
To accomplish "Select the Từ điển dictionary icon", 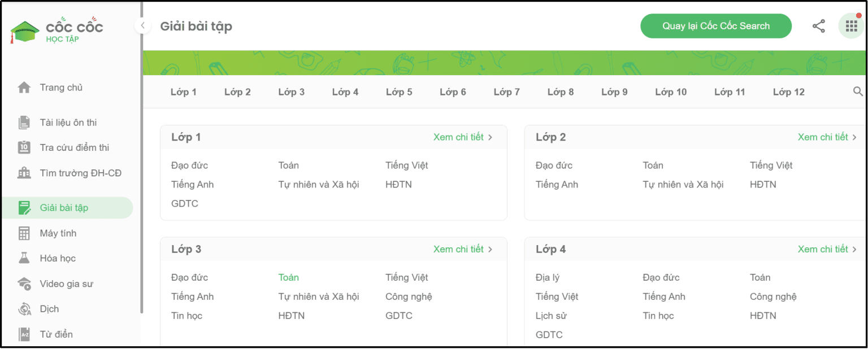I will tap(23, 334).
